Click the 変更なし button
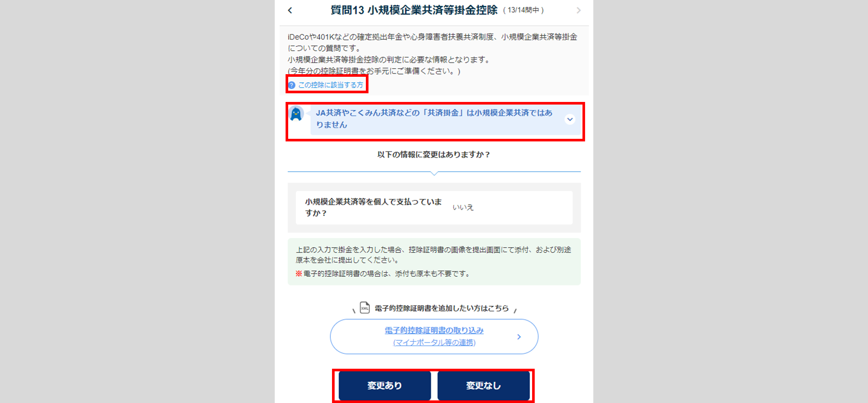This screenshot has width=868, height=403. [x=483, y=386]
